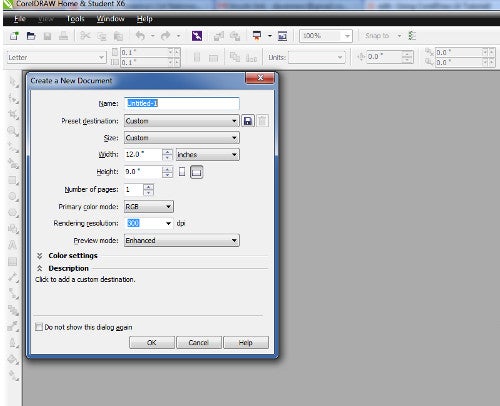Choose landscape orientation in the dialog
The image size is (500, 406).
[196, 172]
